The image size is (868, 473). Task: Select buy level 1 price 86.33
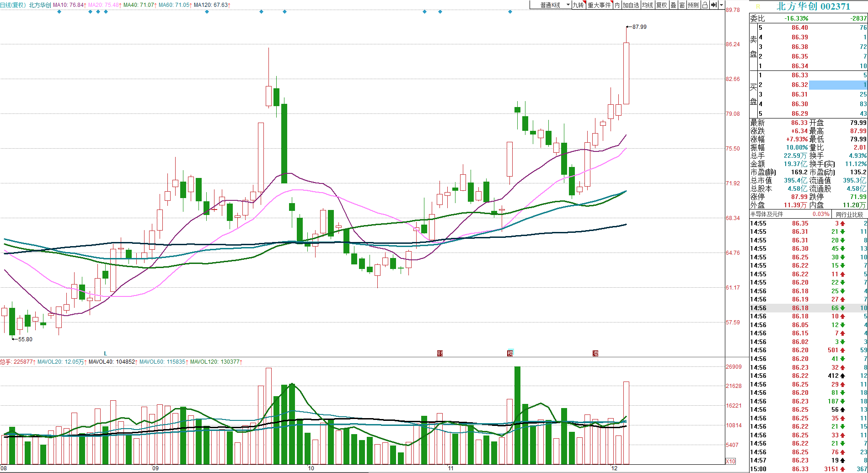pyautogui.click(x=799, y=75)
